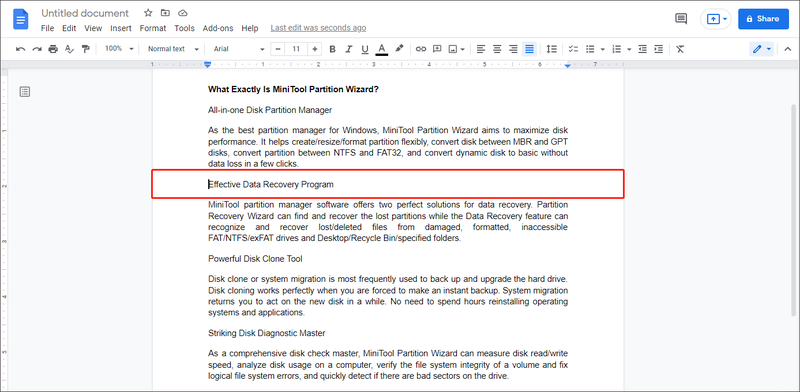Screen dimensions: 800x392
Task: Set left text alignment
Action: 481,49
